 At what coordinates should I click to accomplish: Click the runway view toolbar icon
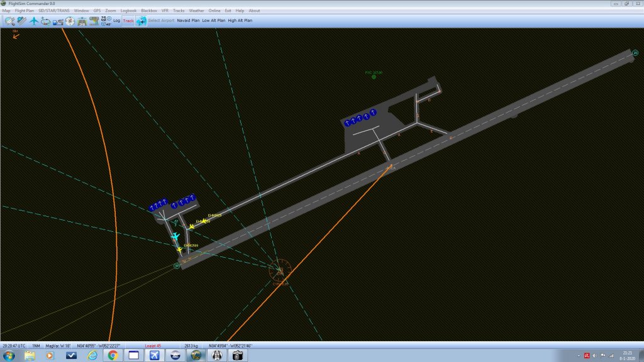click(x=82, y=21)
